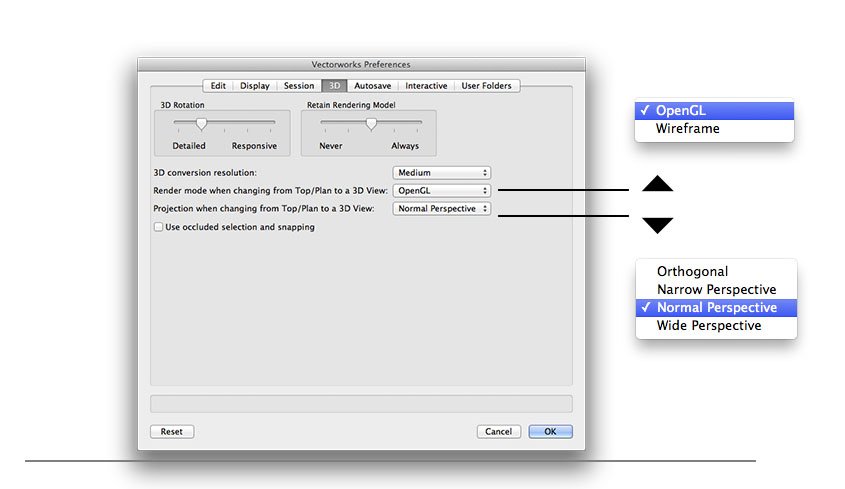Viewport: 845px width, 489px height.
Task: Choose Wireframe in the render menu
Action: (714, 129)
